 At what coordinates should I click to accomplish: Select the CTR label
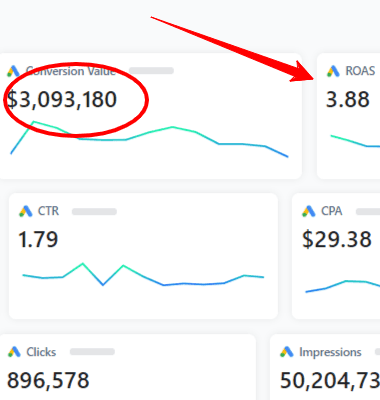48,211
